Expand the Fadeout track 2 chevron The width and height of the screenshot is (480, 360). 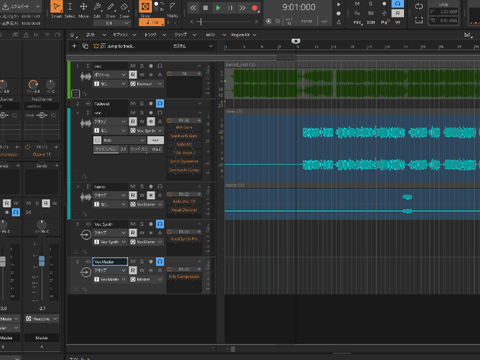tap(199, 104)
